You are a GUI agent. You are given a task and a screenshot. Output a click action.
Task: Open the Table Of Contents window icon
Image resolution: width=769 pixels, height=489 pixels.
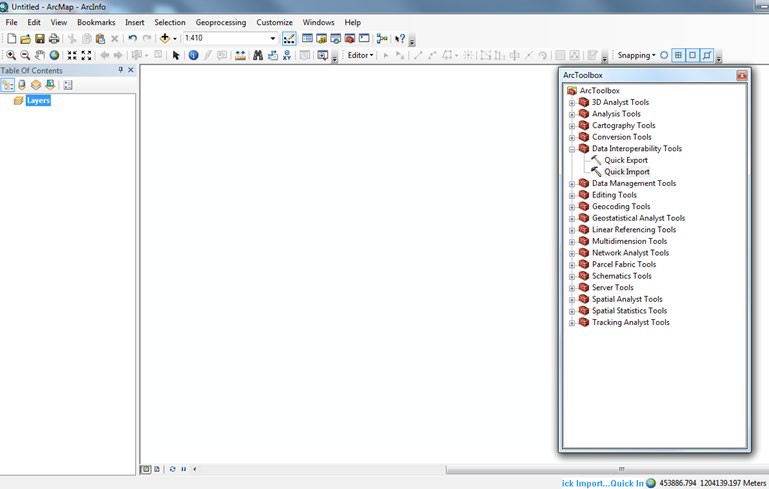click(x=308, y=38)
